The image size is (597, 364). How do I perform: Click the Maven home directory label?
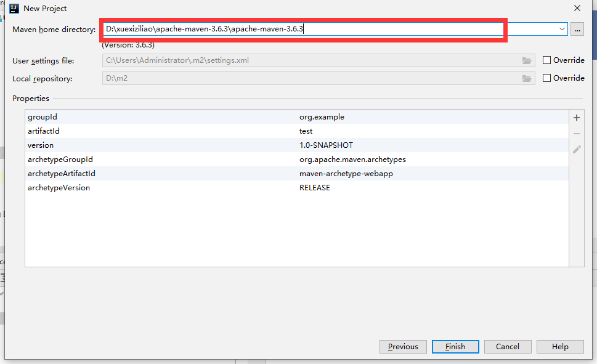click(54, 30)
